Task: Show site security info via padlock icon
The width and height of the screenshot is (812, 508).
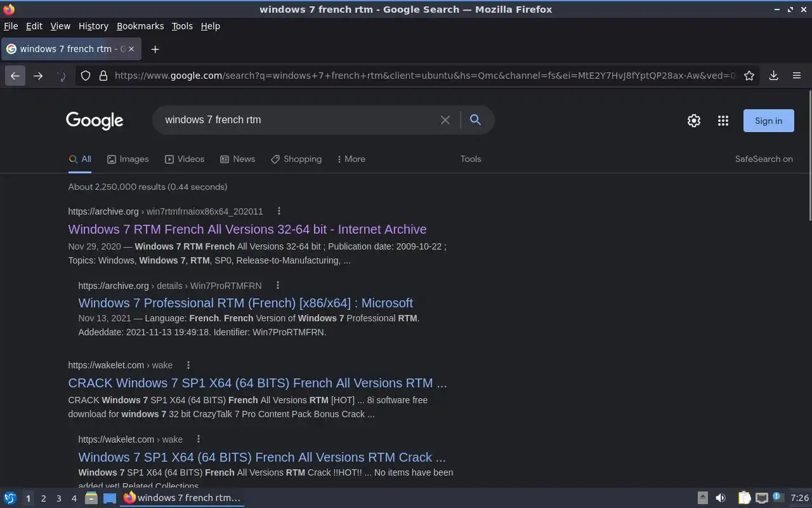Action: (103, 76)
